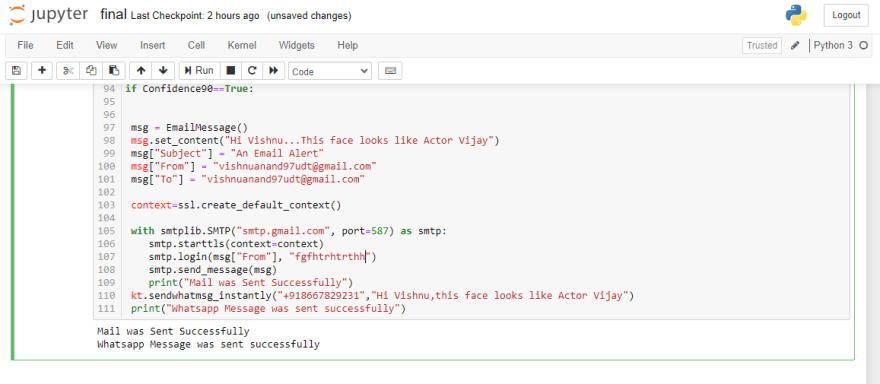Open the View menu

coord(107,45)
